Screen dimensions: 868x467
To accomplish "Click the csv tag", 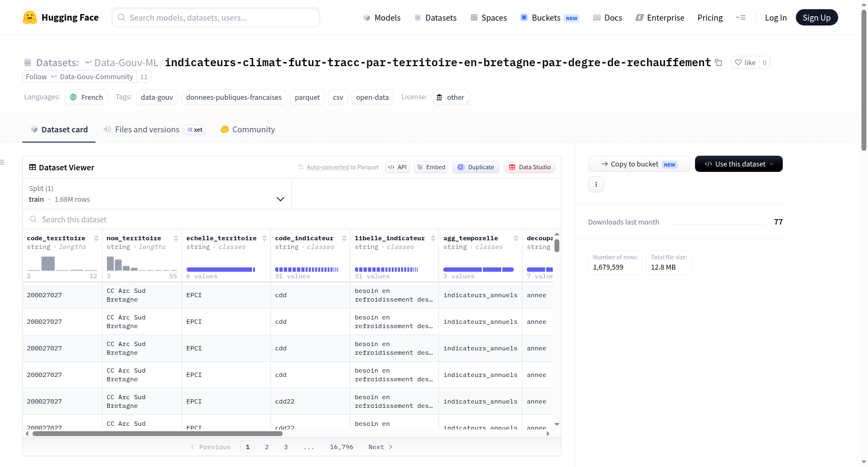I will click(x=338, y=97).
